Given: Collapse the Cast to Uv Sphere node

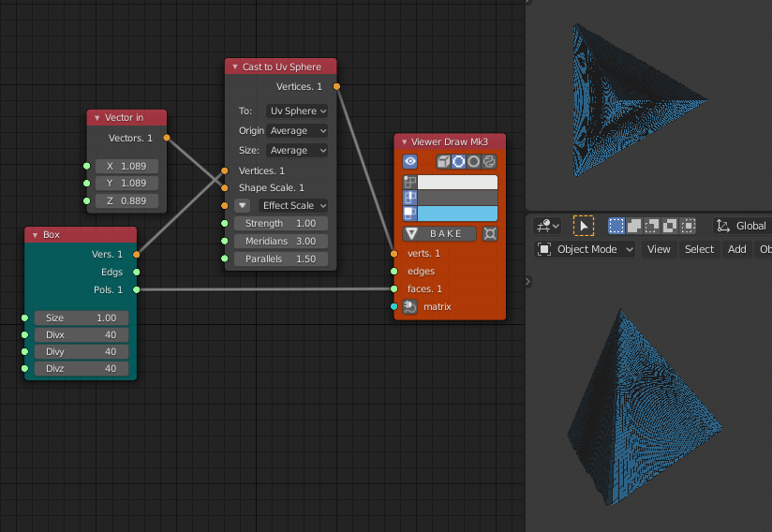Looking at the screenshot, I should [x=235, y=66].
